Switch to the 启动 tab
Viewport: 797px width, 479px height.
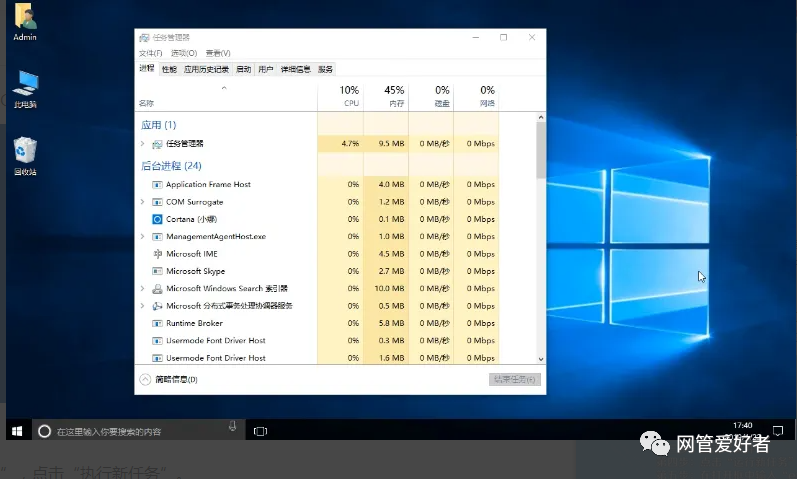coord(243,69)
